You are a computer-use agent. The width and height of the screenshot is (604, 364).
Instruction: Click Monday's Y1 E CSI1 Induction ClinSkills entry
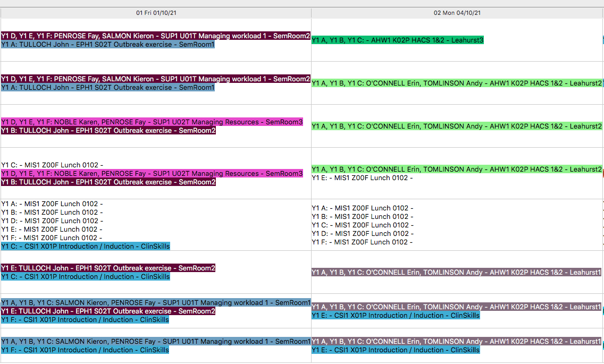click(x=393, y=315)
